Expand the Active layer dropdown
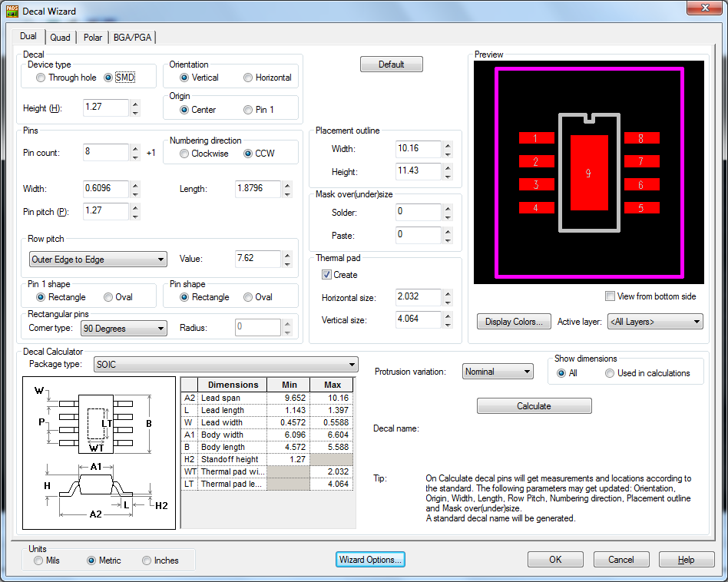The height and width of the screenshot is (582, 728). tap(655, 322)
